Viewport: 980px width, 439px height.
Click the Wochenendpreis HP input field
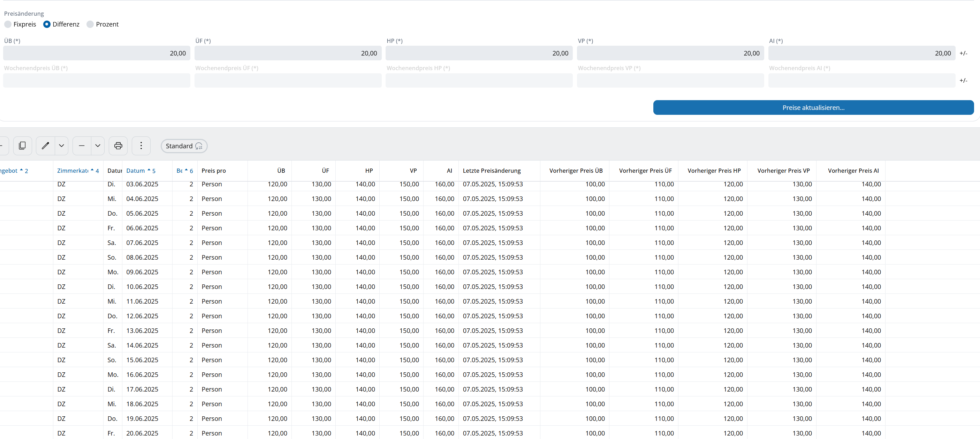(479, 80)
